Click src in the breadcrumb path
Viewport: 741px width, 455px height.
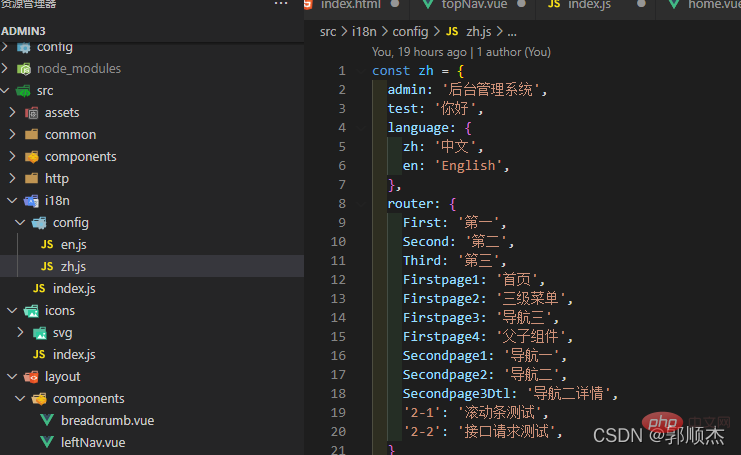pos(328,32)
